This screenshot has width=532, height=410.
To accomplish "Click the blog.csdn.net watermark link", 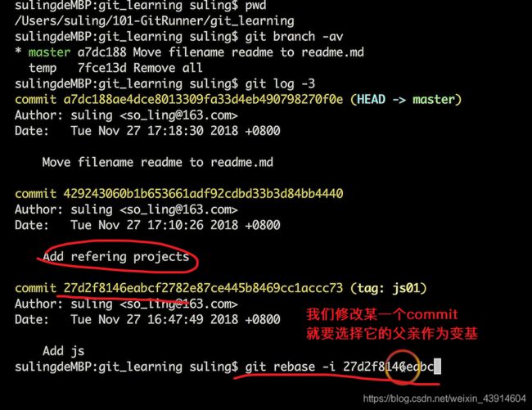I will 444,399.
